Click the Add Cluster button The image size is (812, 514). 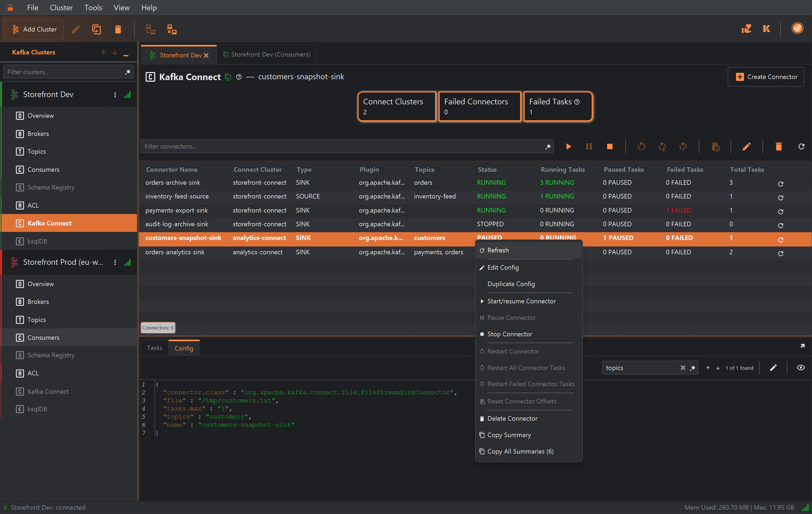[34, 29]
